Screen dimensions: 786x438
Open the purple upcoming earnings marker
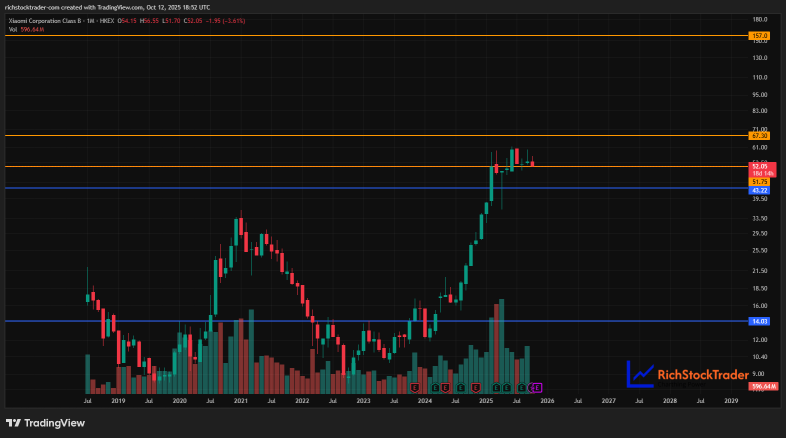(537, 386)
